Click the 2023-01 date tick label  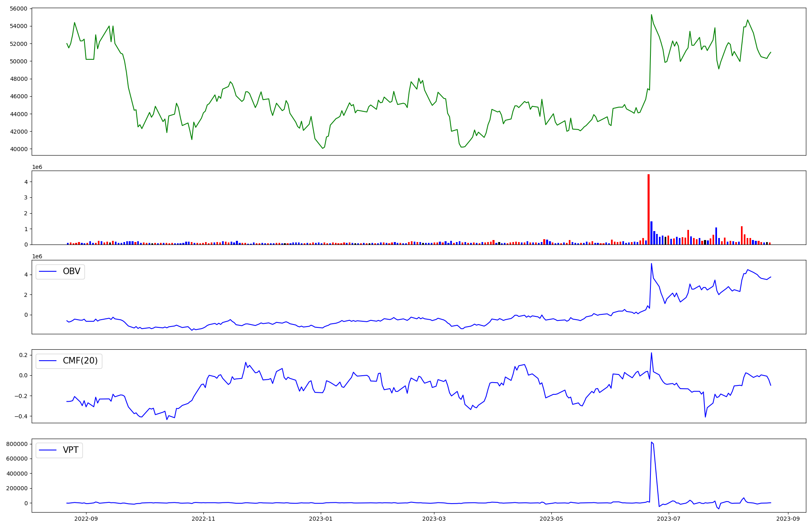point(321,519)
